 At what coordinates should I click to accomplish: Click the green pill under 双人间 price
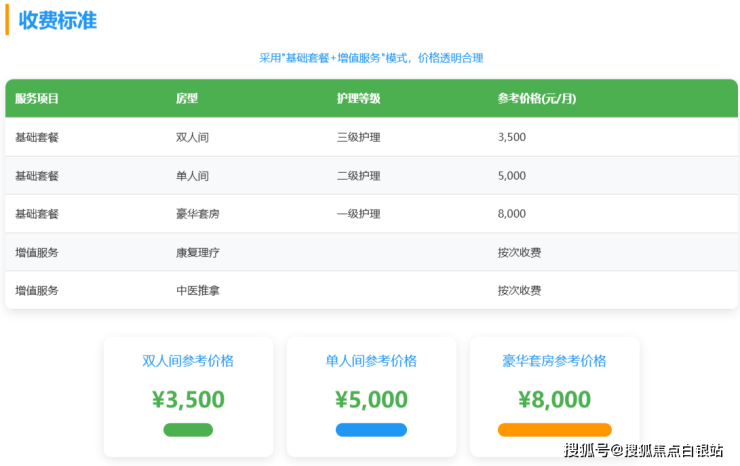[x=188, y=430]
